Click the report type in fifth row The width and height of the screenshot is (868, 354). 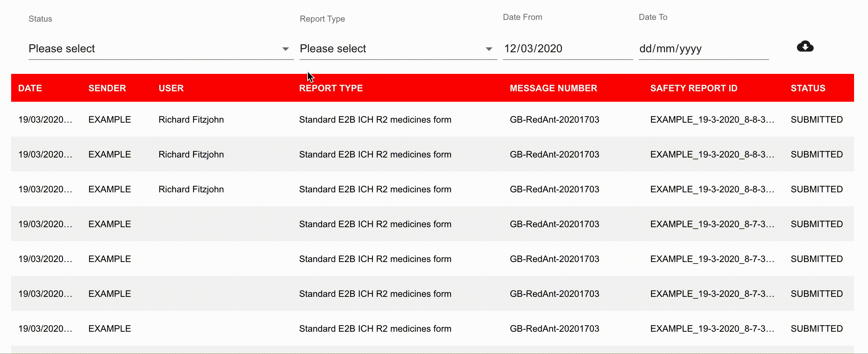[x=375, y=259]
